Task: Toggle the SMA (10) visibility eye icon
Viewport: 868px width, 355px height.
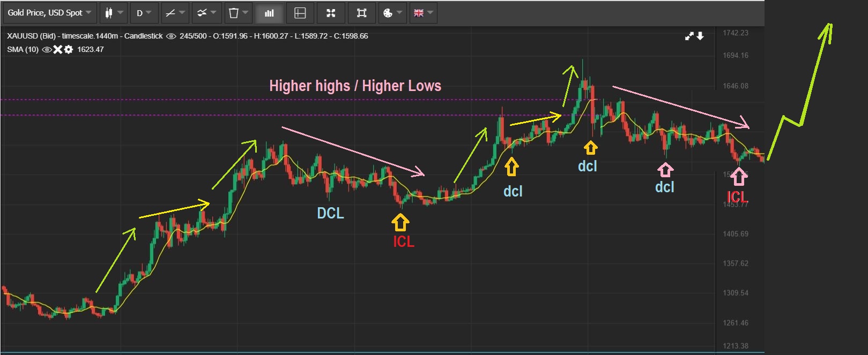Action: click(47, 49)
